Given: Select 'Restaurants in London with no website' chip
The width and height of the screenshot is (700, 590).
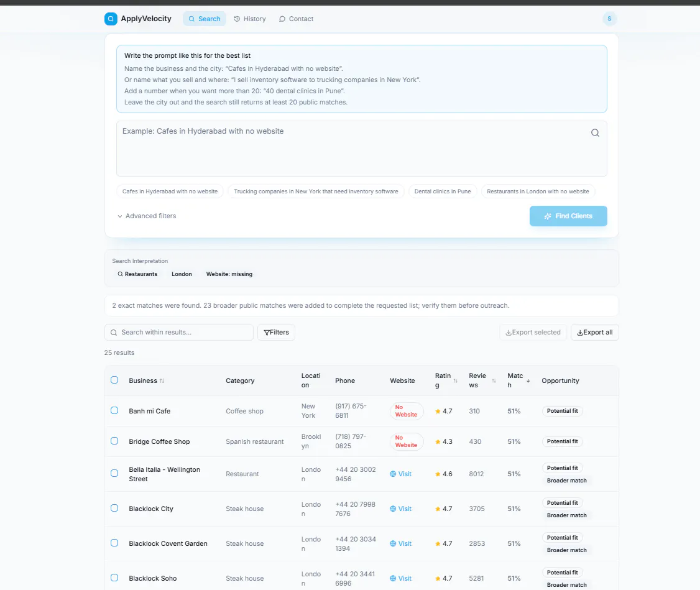Looking at the screenshot, I should point(538,191).
